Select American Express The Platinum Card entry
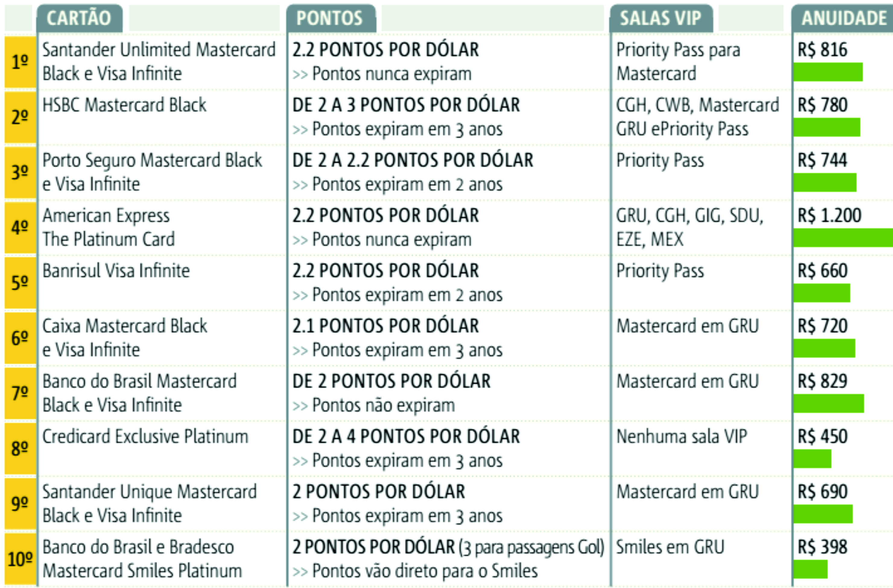Viewport: 893px width, 588px height. tap(109, 227)
